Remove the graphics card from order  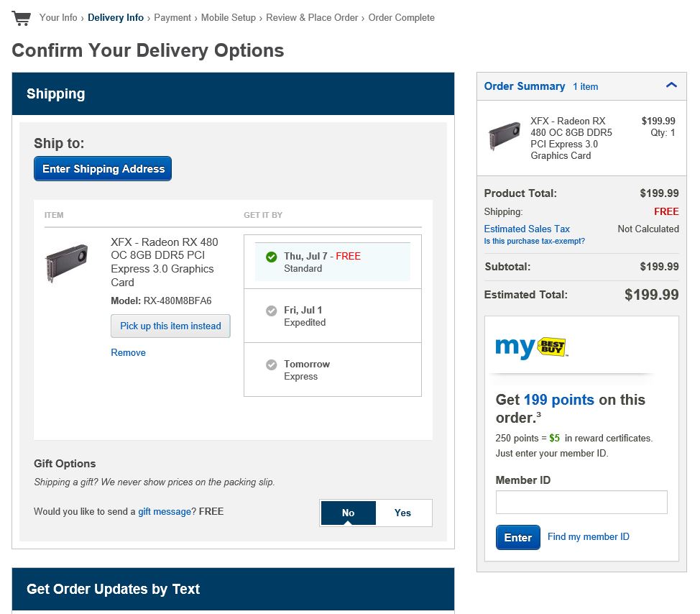tap(128, 352)
